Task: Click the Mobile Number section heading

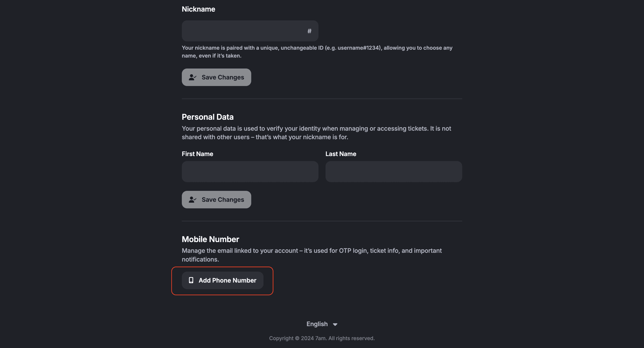Action: 210,239
